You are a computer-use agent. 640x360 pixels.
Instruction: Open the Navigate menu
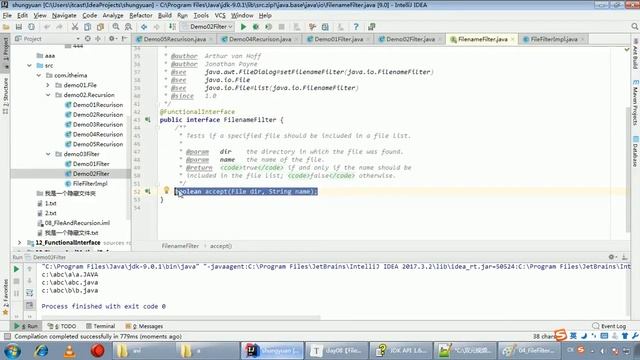(64, 16)
